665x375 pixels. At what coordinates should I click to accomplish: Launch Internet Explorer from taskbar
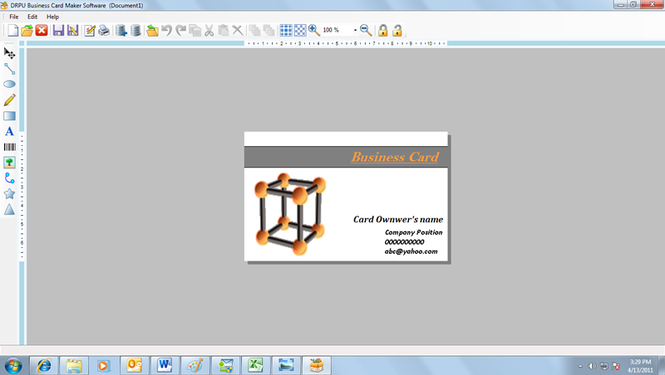tap(44, 365)
